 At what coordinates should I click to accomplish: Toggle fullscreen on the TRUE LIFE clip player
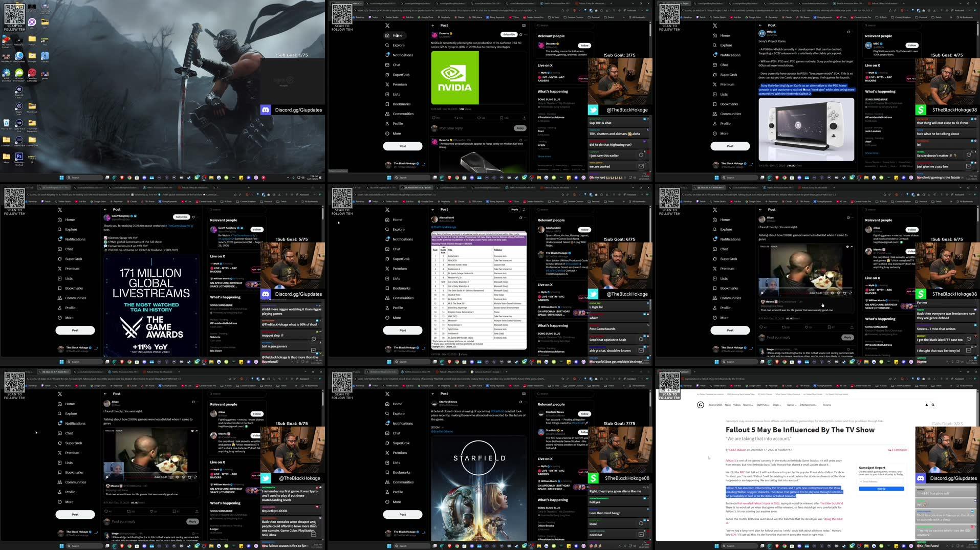pyautogui.click(x=851, y=293)
